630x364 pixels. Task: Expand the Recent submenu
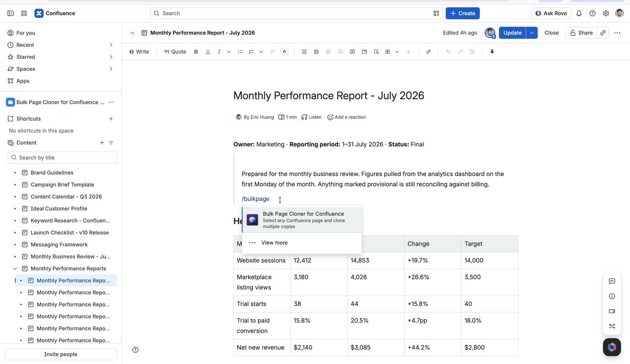tap(111, 45)
